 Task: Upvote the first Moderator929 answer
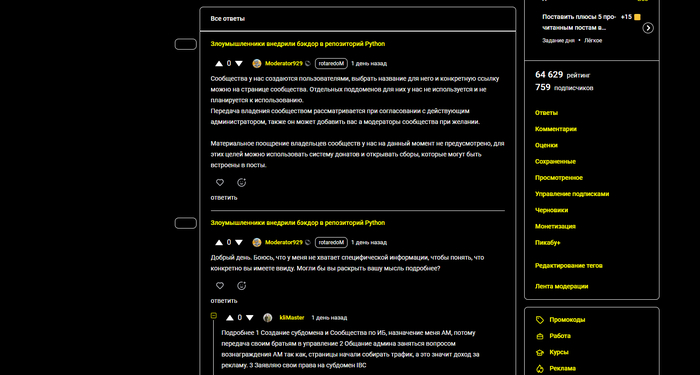click(219, 64)
